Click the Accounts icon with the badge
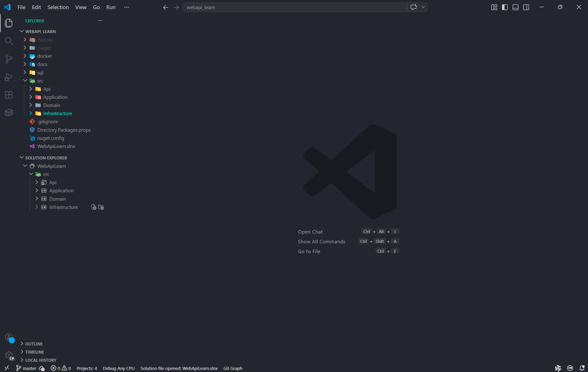588x372 pixels. (9, 338)
